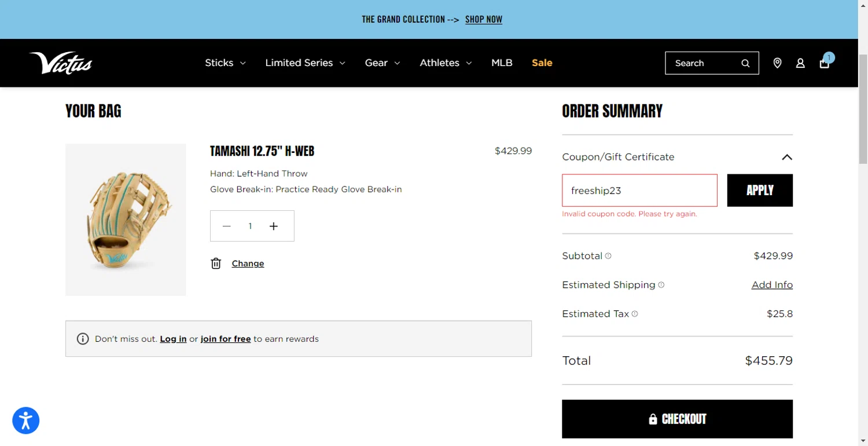Click the invalid coupon code error message
Viewport: 868px width, 446px height.
click(x=630, y=214)
